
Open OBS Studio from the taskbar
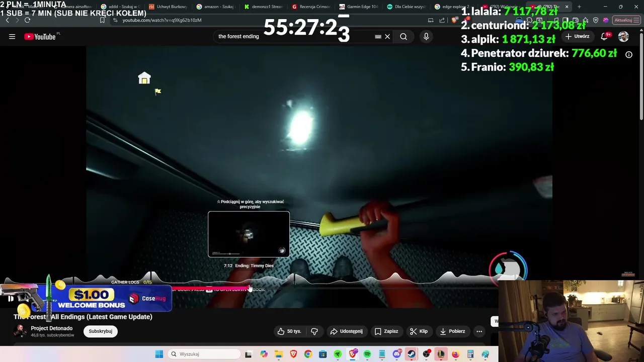pos(427,354)
